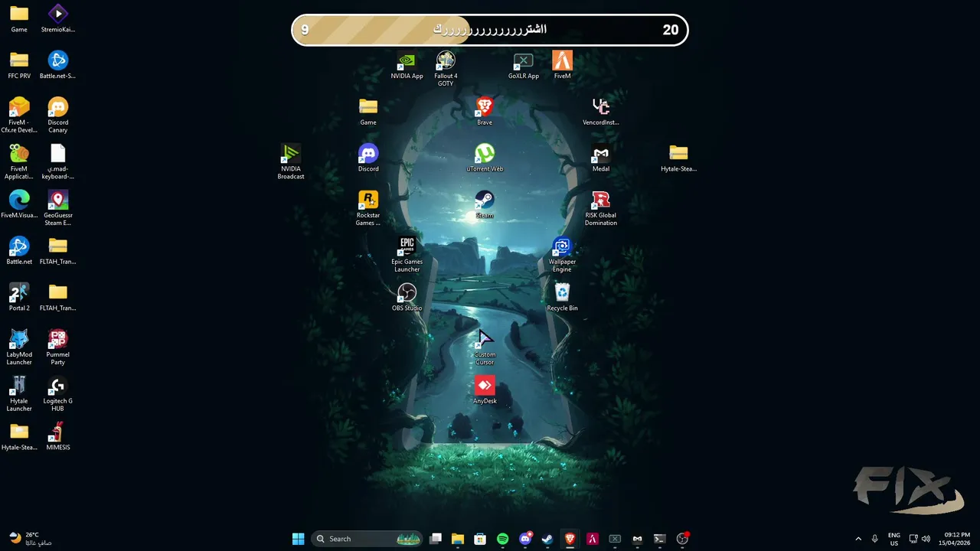This screenshot has height=551, width=980.
Task: Switch to OBS Studio on the taskbar
Action: (682, 539)
